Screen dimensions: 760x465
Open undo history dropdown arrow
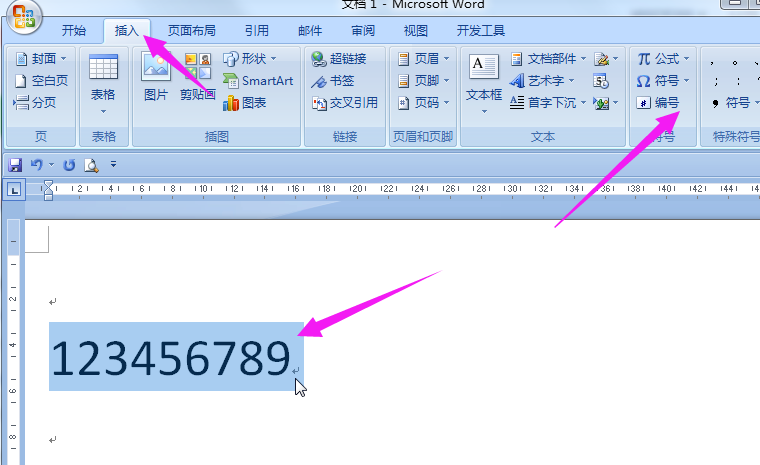[51, 165]
